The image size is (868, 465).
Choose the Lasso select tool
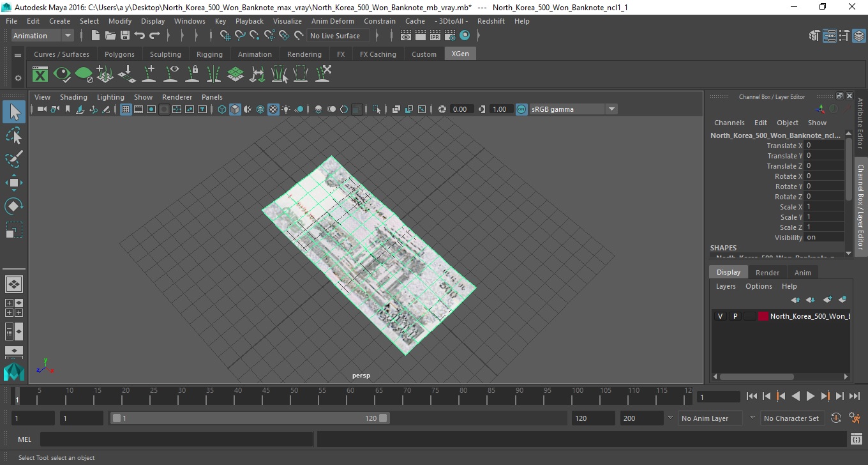point(14,135)
